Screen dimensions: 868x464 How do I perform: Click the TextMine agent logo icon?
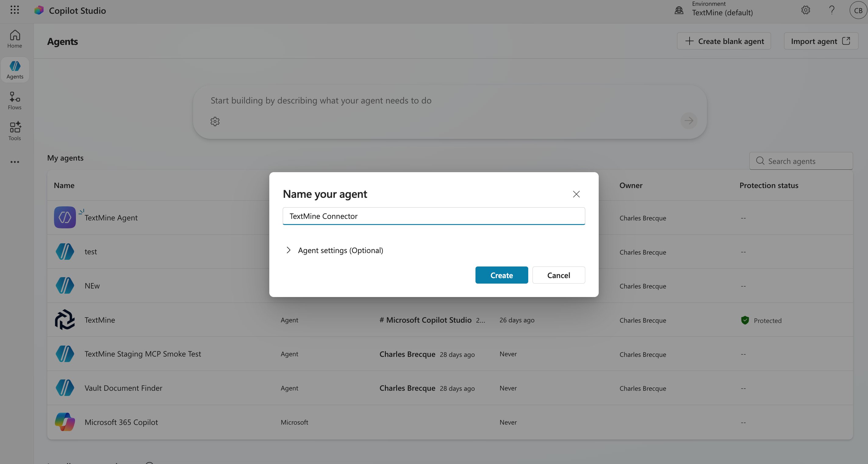pyautogui.click(x=65, y=320)
